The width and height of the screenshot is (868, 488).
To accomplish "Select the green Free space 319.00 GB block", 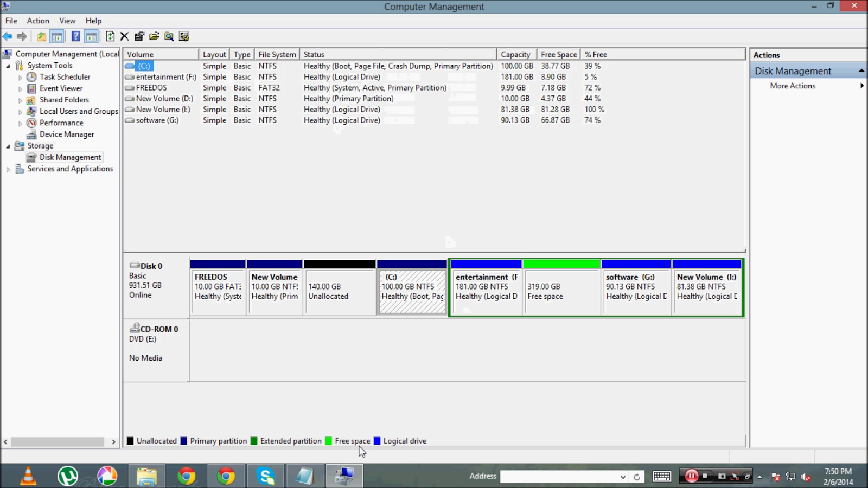I will 562,287.
